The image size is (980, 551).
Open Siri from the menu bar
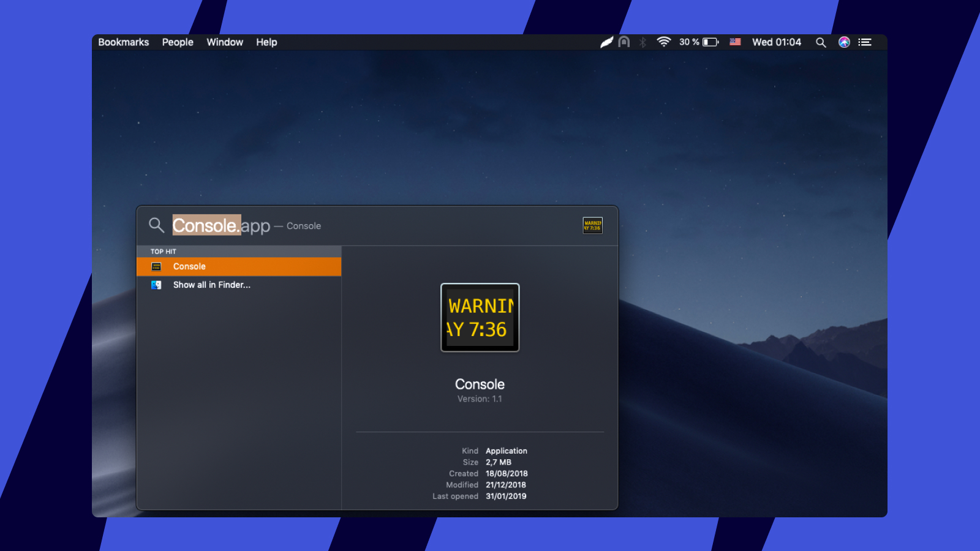(844, 42)
